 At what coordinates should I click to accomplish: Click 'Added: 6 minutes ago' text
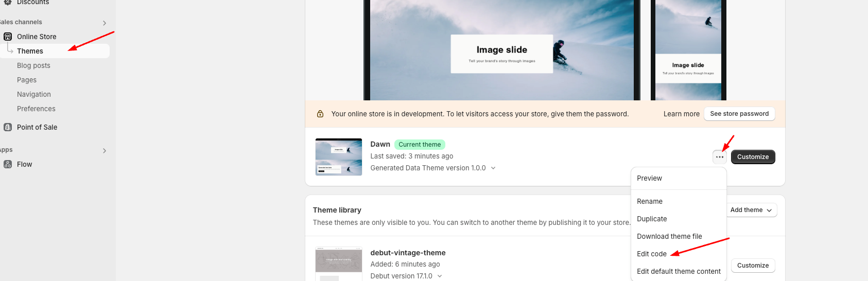(405, 265)
